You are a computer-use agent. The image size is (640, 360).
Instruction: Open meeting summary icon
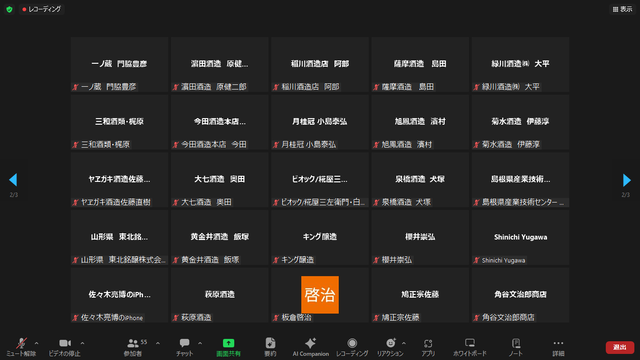click(270, 343)
